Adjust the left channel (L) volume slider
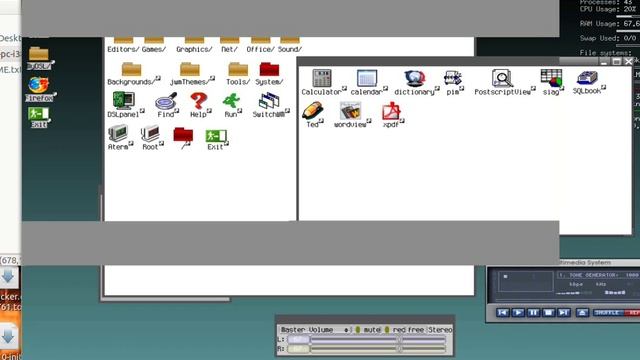 [x=378, y=340]
